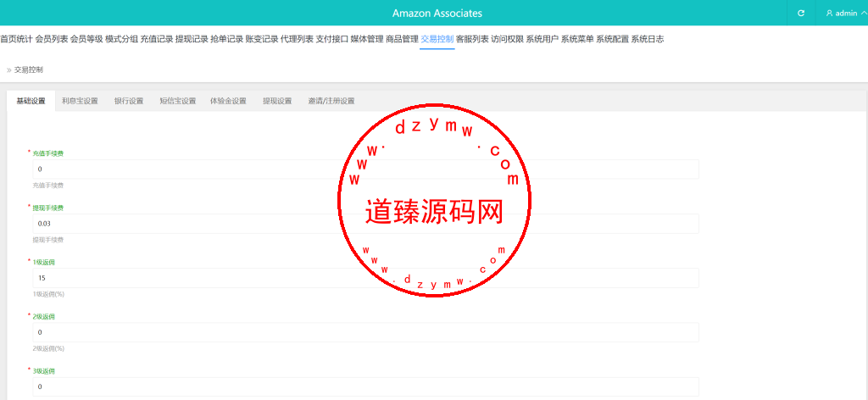Open the 系统日志 menu item

[648, 39]
